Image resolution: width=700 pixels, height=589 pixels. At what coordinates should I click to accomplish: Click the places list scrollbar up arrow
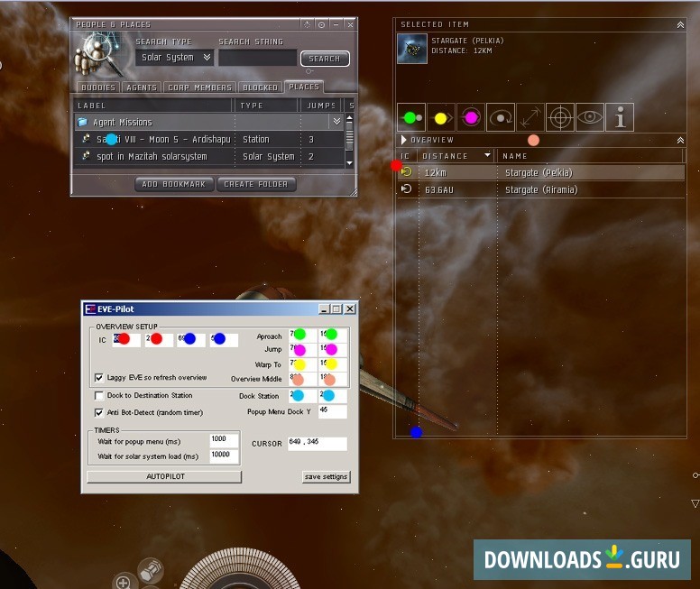pyautogui.click(x=350, y=118)
